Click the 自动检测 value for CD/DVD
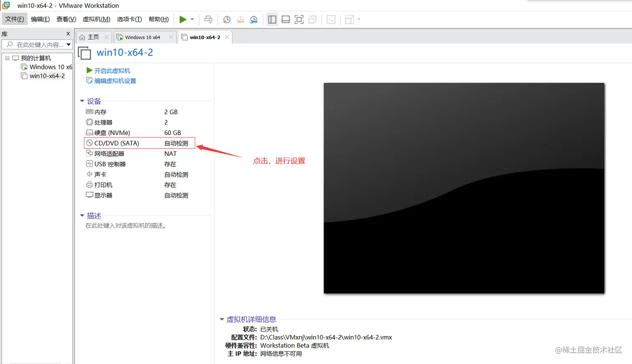This screenshot has width=632, height=364. point(176,143)
